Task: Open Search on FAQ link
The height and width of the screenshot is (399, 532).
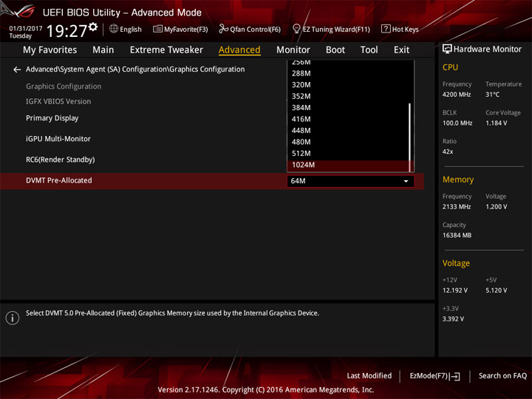Action: pyautogui.click(x=502, y=376)
